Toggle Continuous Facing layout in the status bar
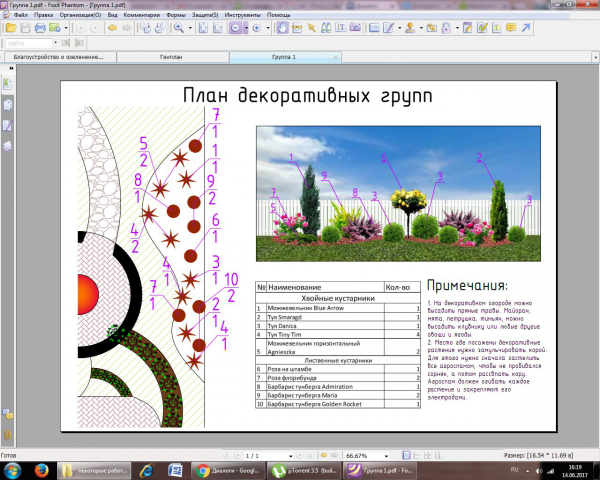 pyautogui.click(x=439, y=456)
